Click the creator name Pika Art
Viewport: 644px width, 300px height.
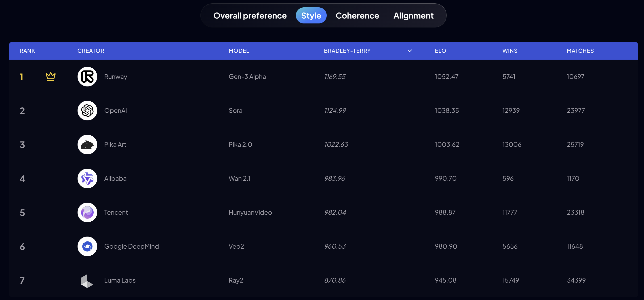tap(115, 145)
